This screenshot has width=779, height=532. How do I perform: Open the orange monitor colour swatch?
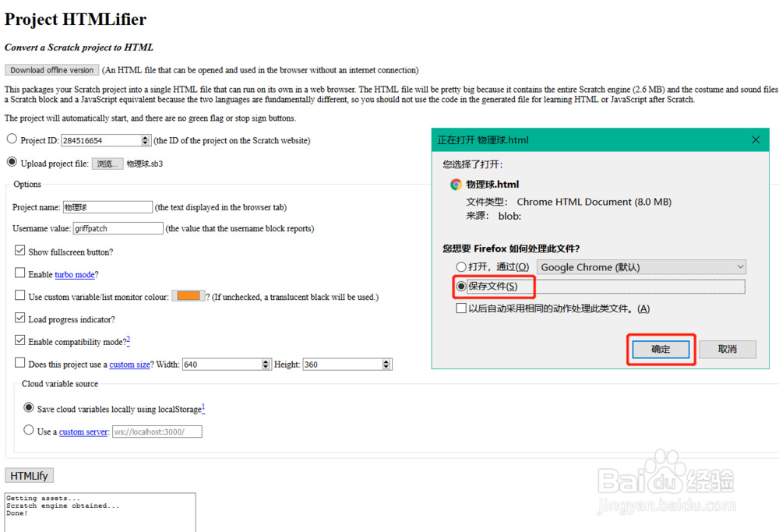tap(189, 296)
